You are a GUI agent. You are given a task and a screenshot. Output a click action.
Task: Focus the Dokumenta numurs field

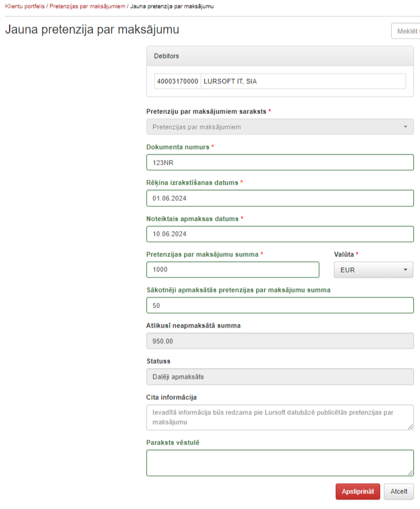pos(280,162)
